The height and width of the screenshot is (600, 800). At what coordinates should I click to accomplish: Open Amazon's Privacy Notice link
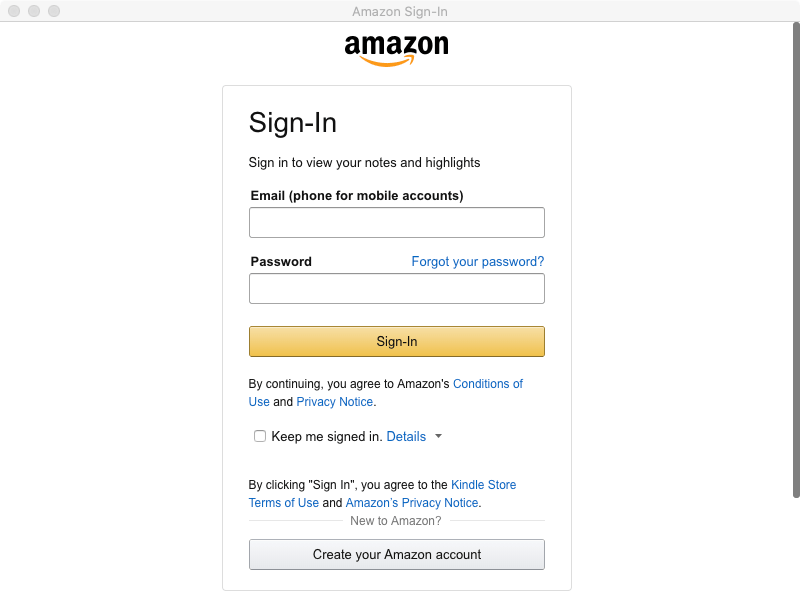click(x=411, y=502)
